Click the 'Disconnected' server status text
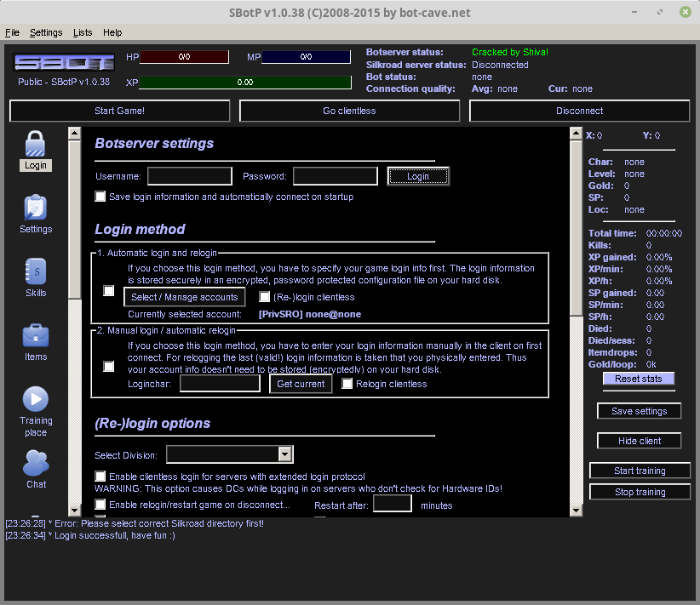700x605 pixels. 500,65
